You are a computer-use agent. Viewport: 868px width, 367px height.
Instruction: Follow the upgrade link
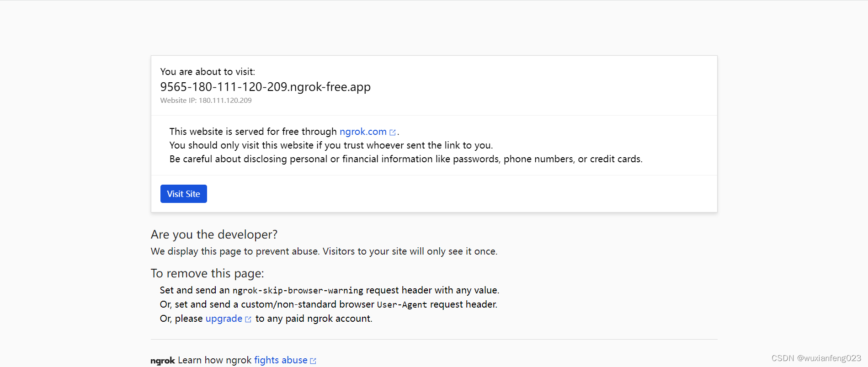(x=224, y=319)
